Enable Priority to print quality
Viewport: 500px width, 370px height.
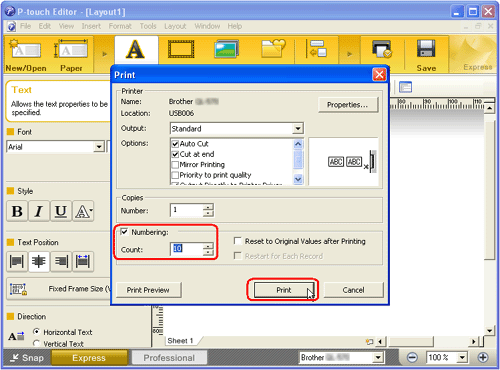175,175
